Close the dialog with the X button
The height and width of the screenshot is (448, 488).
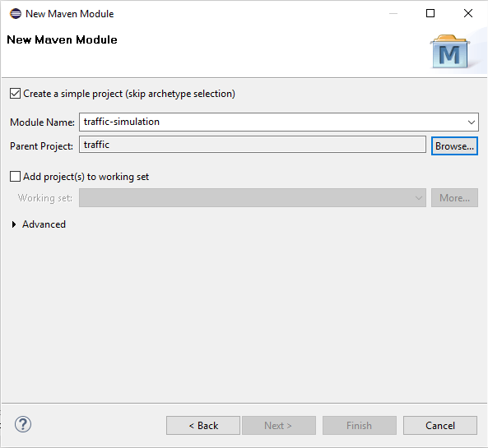(x=468, y=13)
